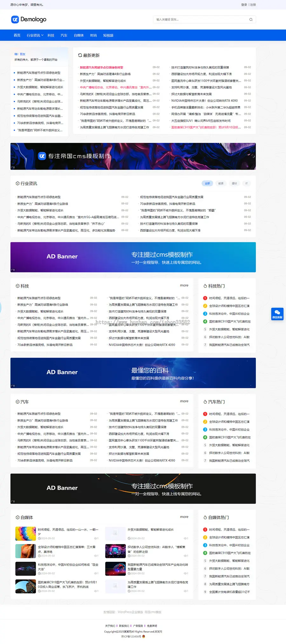Click more link in 自媒体 section
The width and height of the screenshot is (286, 644).
click(x=184, y=517)
